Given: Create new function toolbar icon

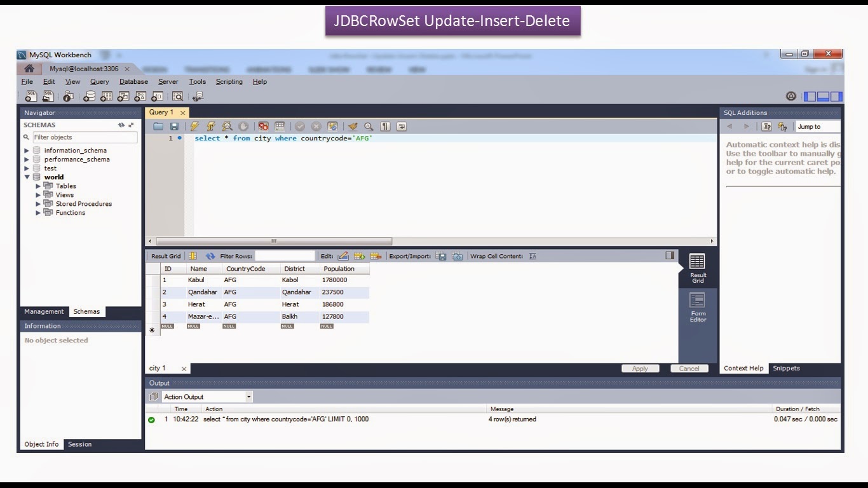Looking at the screenshot, I should tap(157, 97).
